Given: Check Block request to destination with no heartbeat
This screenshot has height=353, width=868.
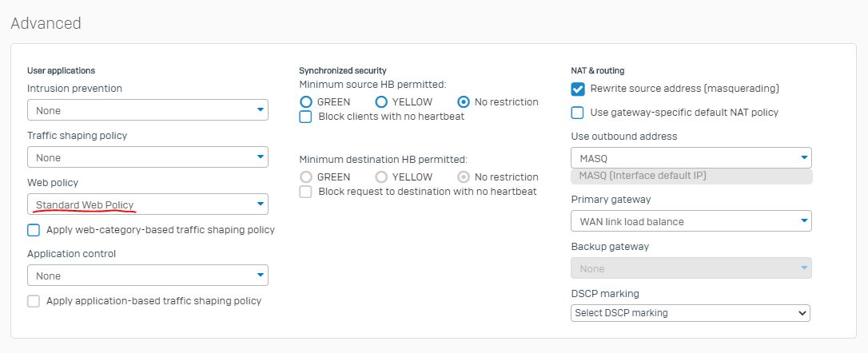Looking at the screenshot, I should [305, 192].
